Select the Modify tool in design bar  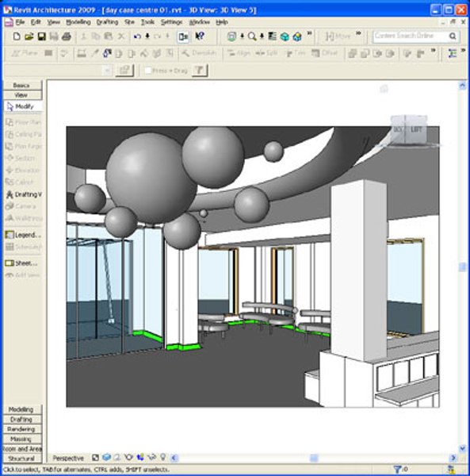[x=23, y=106]
